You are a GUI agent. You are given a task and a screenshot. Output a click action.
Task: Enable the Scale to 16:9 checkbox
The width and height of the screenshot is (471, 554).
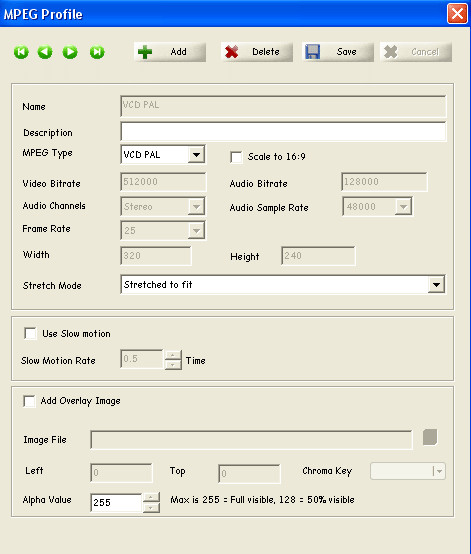236,157
